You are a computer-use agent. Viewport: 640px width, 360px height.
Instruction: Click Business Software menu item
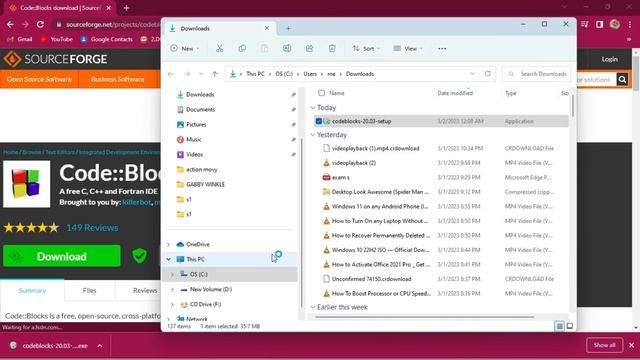point(118,79)
